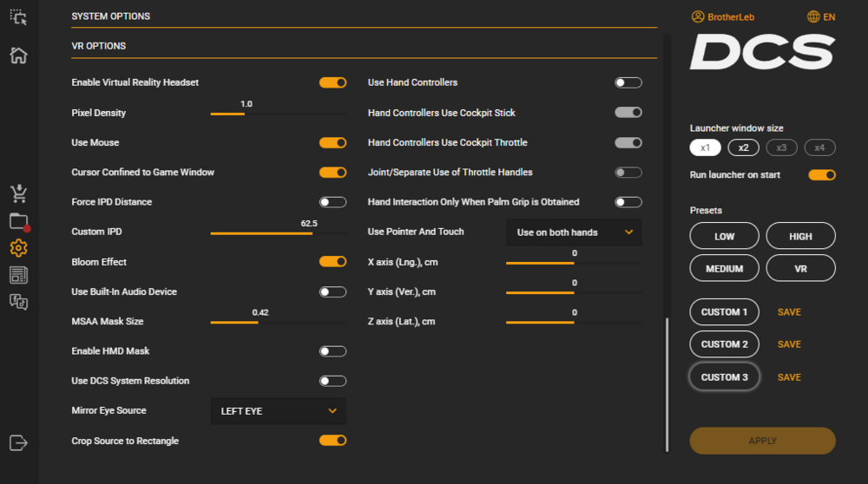Open the shop cart download icon
This screenshot has width=868, height=484.
tap(18, 193)
